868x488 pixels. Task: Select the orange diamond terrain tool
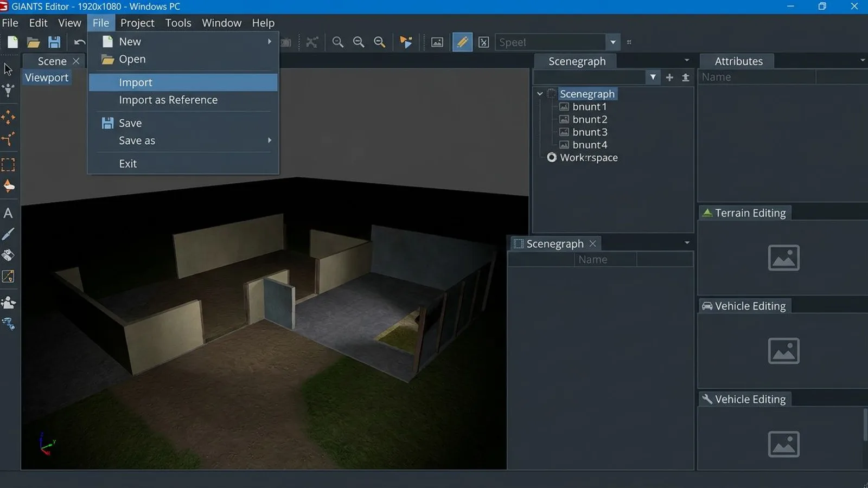click(x=9, y=187)
